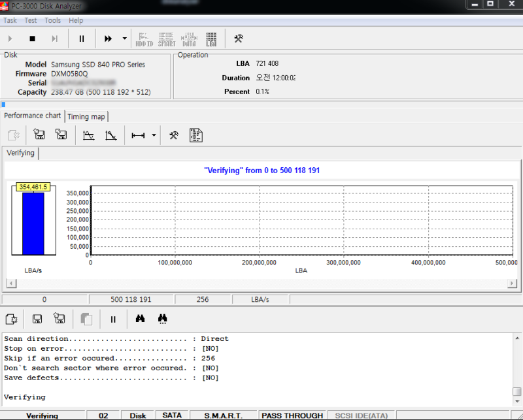Save the log using the floppy icon
The height and width of the screenshot is (420, 523).
click(x=37, y=319)
